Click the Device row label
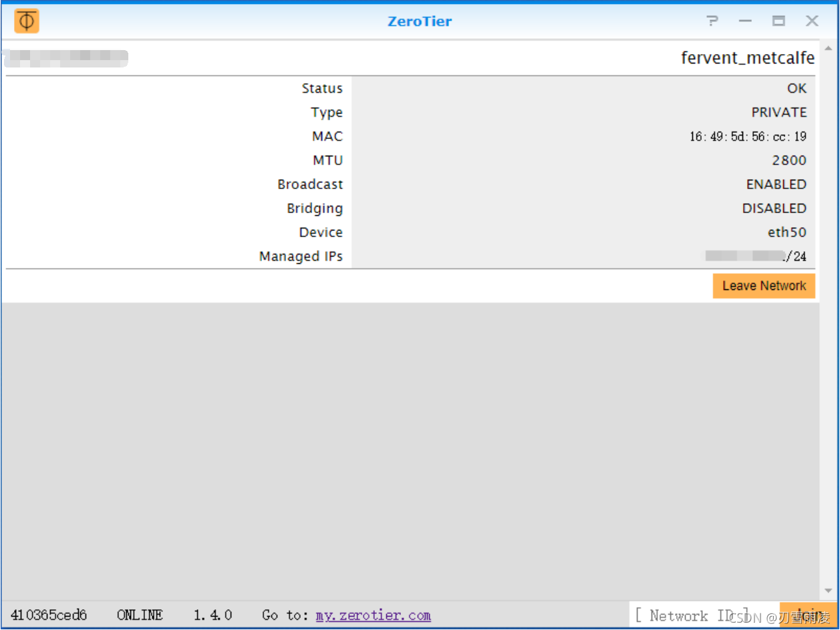Image resolution: width=840 pixels, height=630 pixels. click(x=321, y=232)
